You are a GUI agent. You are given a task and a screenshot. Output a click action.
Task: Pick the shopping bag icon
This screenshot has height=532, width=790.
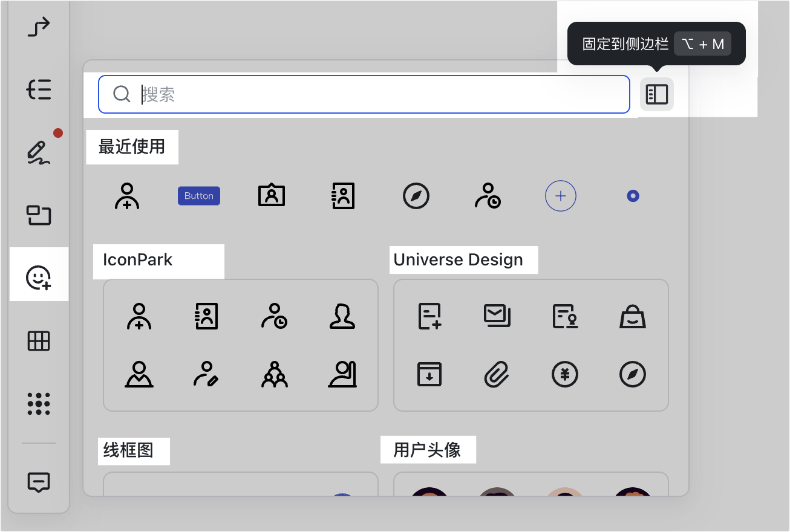coord(633,316)
